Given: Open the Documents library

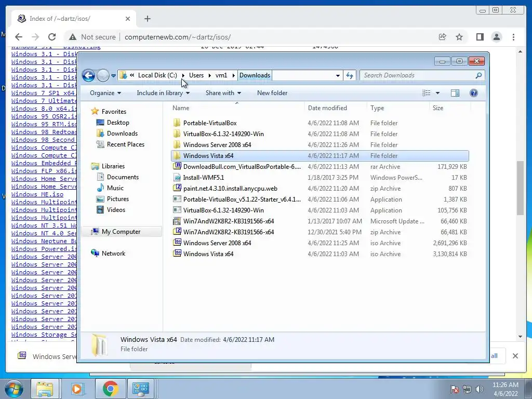Looking at the screenshot, I should 123,177.
